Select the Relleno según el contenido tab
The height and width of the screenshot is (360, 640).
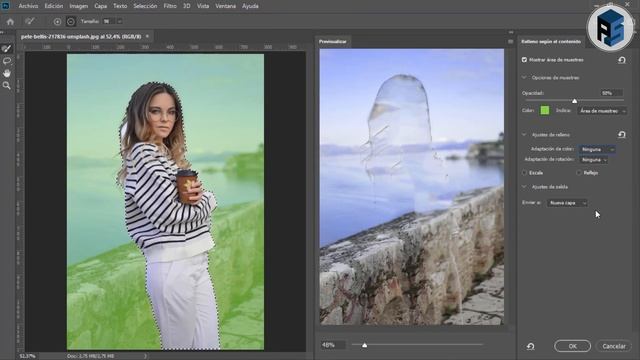pos(551,42)
